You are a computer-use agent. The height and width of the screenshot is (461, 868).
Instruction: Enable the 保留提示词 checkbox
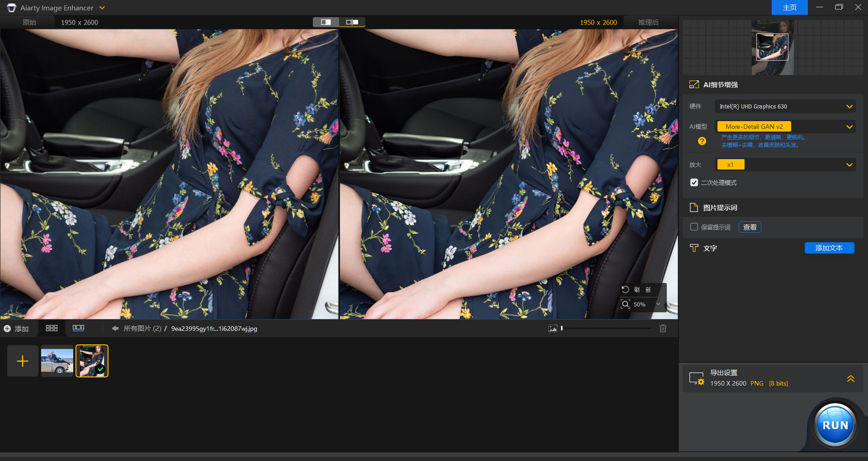[x=694, y=227]
